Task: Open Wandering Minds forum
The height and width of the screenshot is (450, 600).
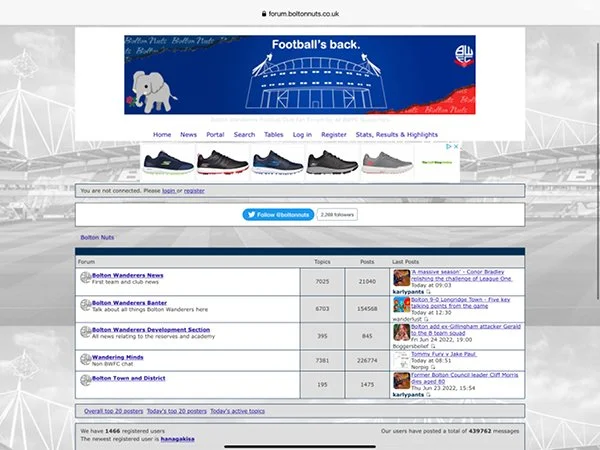Action: [x=117, y=357]
